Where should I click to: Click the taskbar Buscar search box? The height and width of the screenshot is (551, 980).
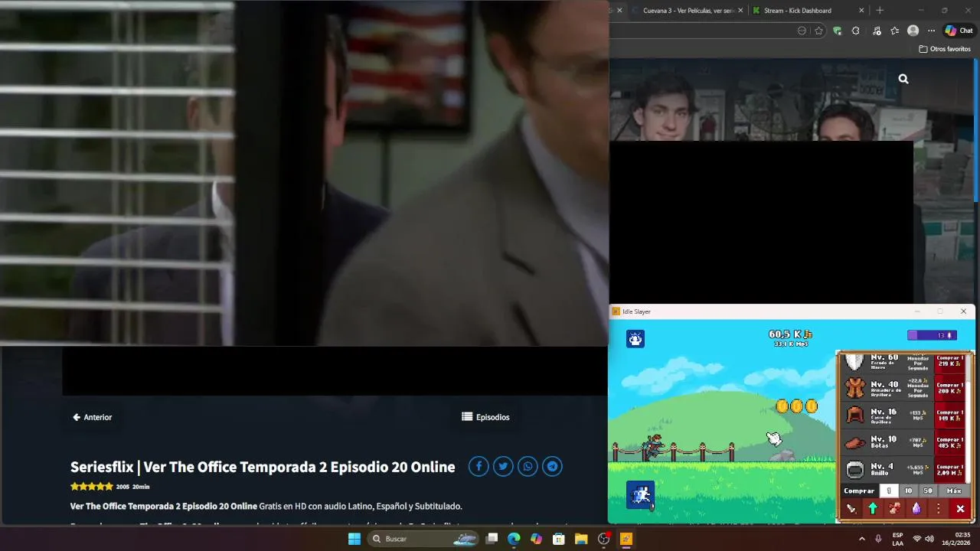(423, 539)
